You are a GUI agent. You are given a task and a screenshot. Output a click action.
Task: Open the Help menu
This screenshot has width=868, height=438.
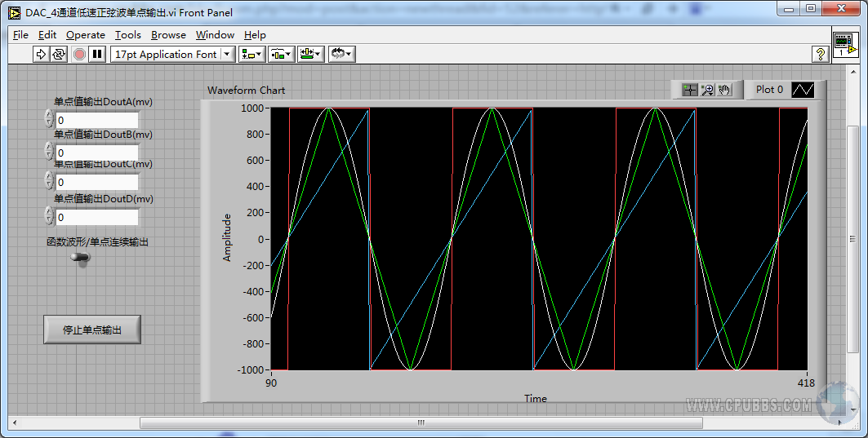(x=255, y=35)
